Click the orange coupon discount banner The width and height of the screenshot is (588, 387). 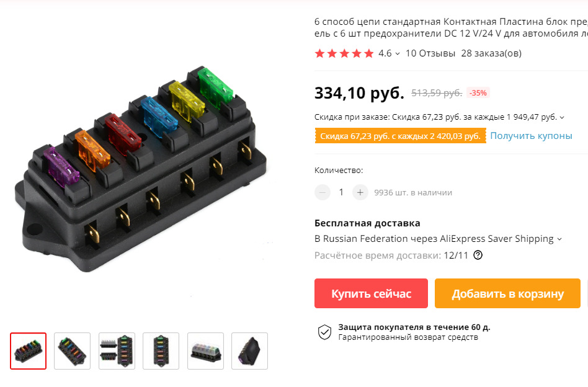click(400, 136)
